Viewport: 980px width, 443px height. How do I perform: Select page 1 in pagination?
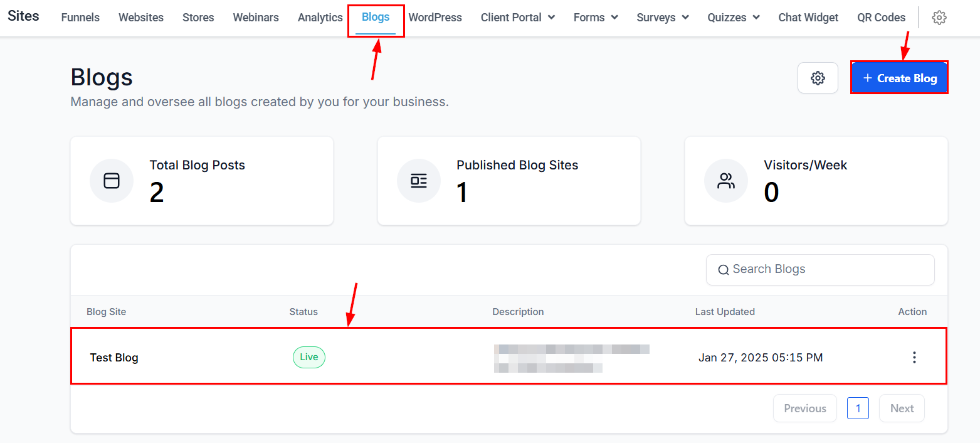(x=858, y=408)
